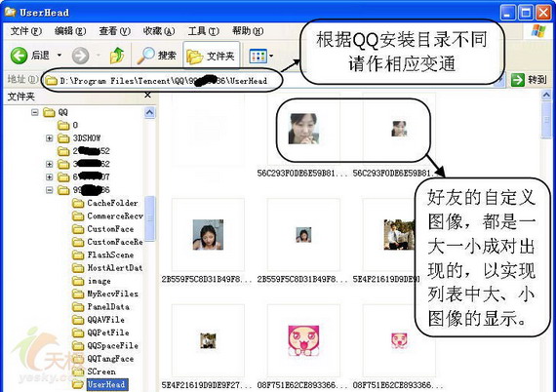Open the 查看(V) menu

pos(114,31)
